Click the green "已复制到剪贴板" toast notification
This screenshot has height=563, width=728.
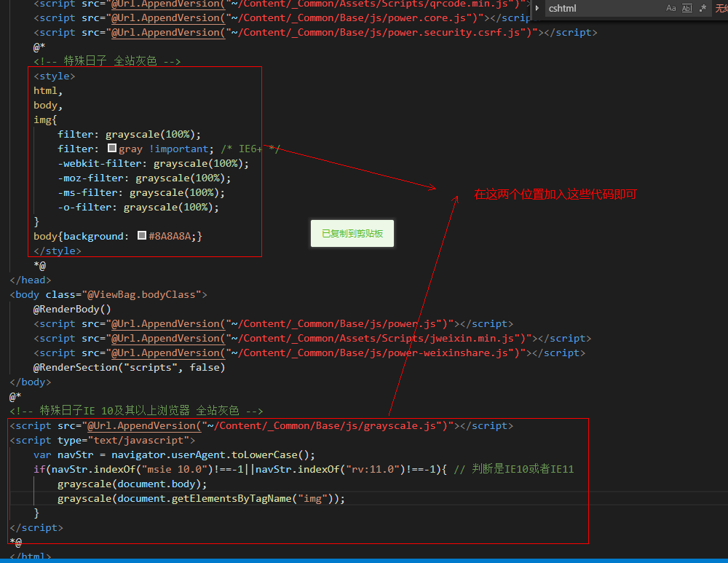tap(352, 234)
